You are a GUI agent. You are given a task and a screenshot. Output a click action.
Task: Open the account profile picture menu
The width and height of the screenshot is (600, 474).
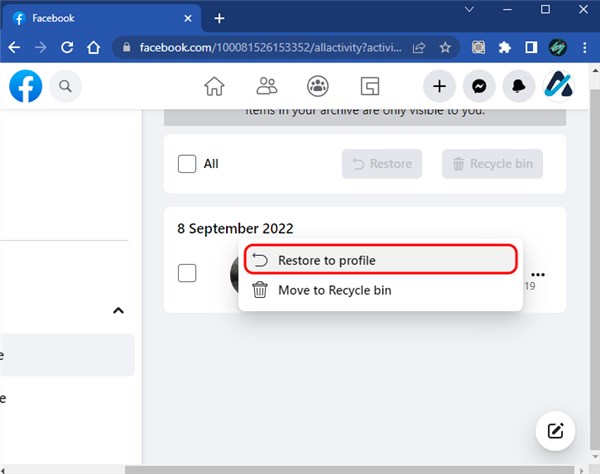pyautogui.click(x=558, y=86)
